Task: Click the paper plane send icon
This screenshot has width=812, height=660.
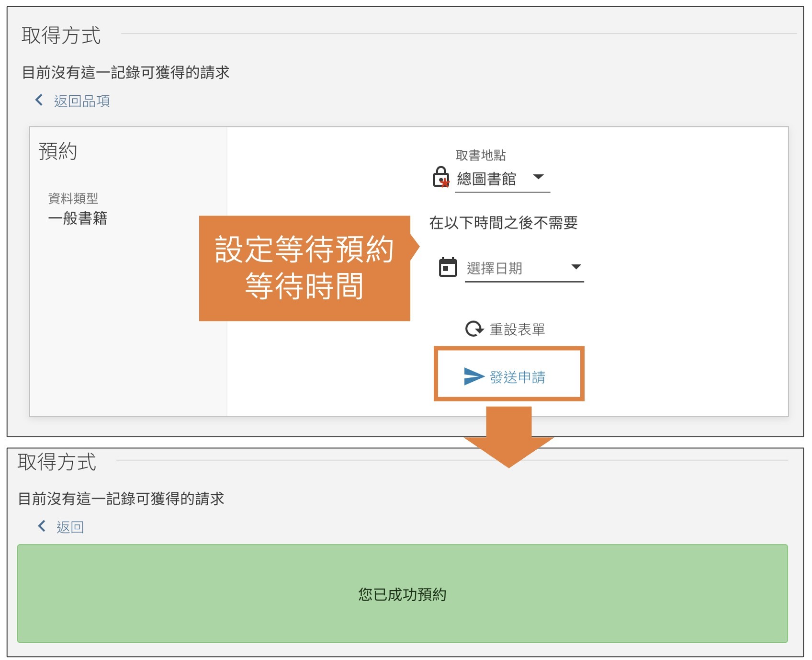Action: pyautogui.click(x=474, y=376)
